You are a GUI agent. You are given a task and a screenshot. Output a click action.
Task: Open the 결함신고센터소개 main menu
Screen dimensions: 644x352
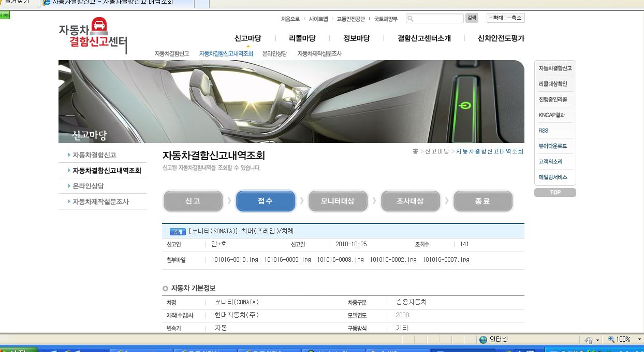pos(424,38)
